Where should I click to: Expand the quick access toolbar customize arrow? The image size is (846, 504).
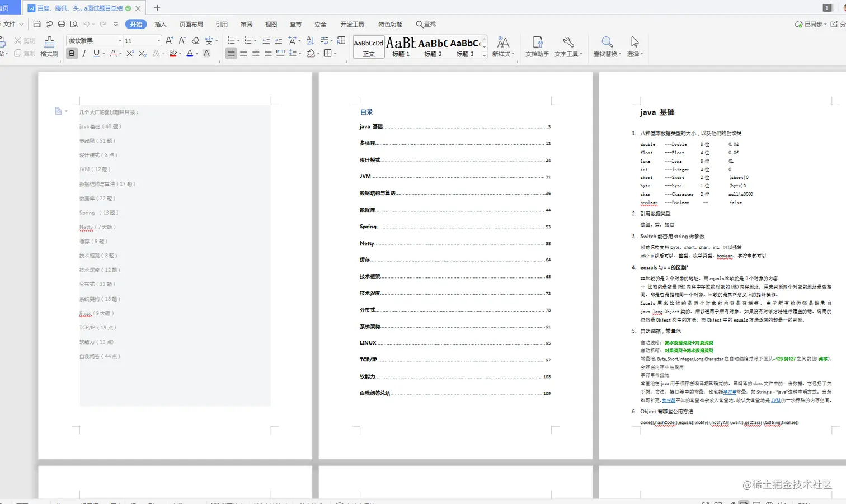[x=116, y=24]
